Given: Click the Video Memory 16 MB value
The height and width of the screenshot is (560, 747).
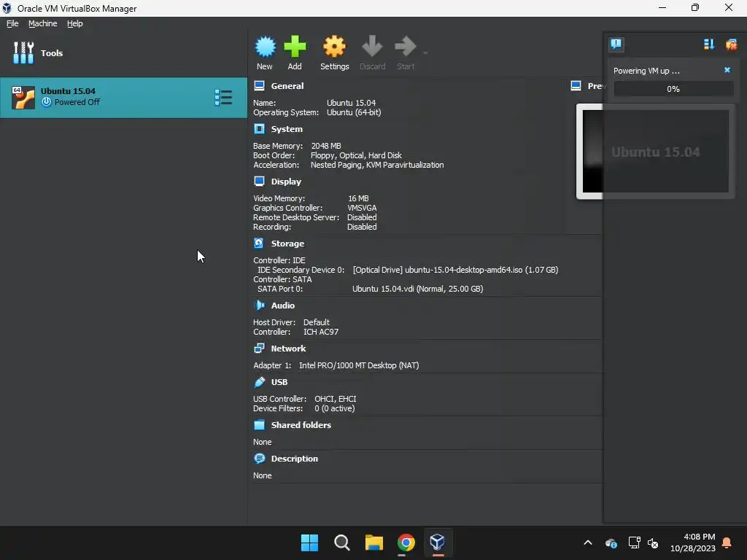Looking at the screenshot, I should tap(358, 198).
